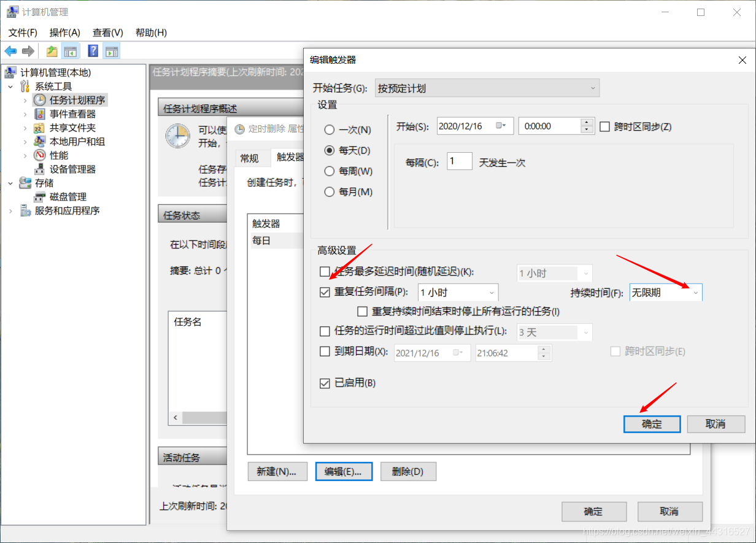This screenshot has height=543, width=756.
Task: Toggle the show/hide console tree icon
Action: point(71,51)
